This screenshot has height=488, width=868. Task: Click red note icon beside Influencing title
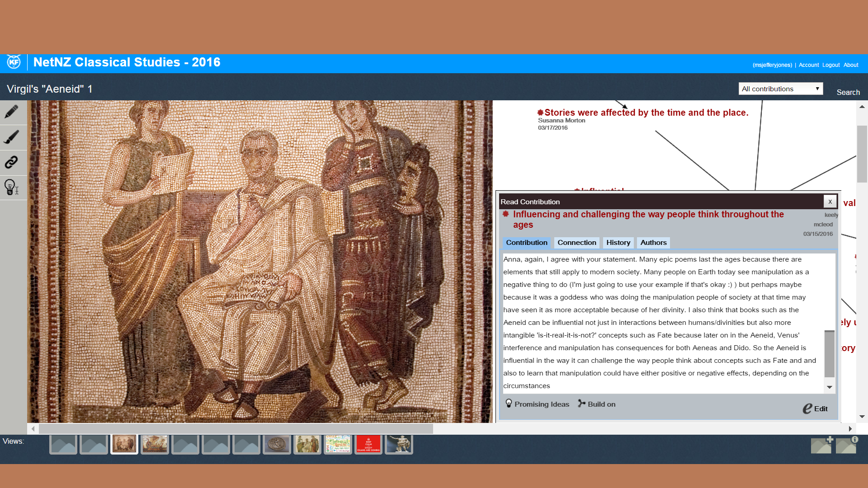(506, 214)
